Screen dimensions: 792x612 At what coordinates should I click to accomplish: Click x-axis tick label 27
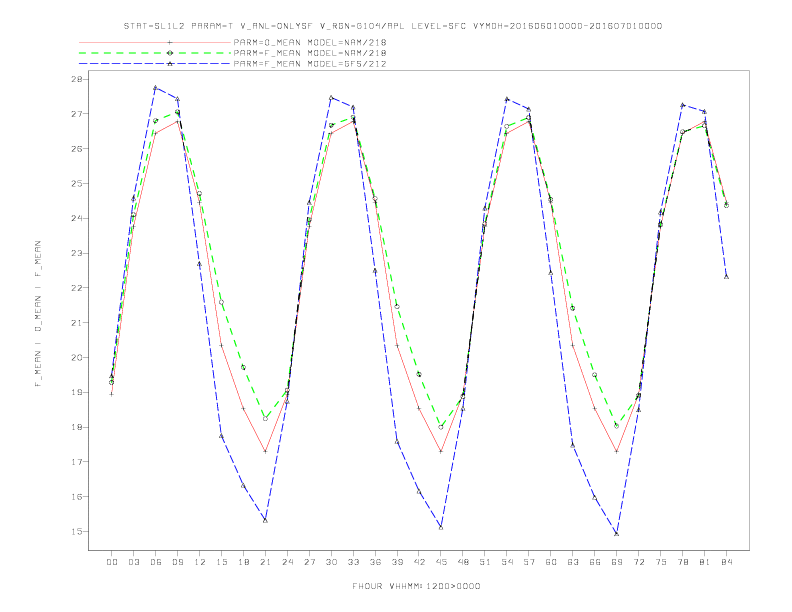point(310,562)
